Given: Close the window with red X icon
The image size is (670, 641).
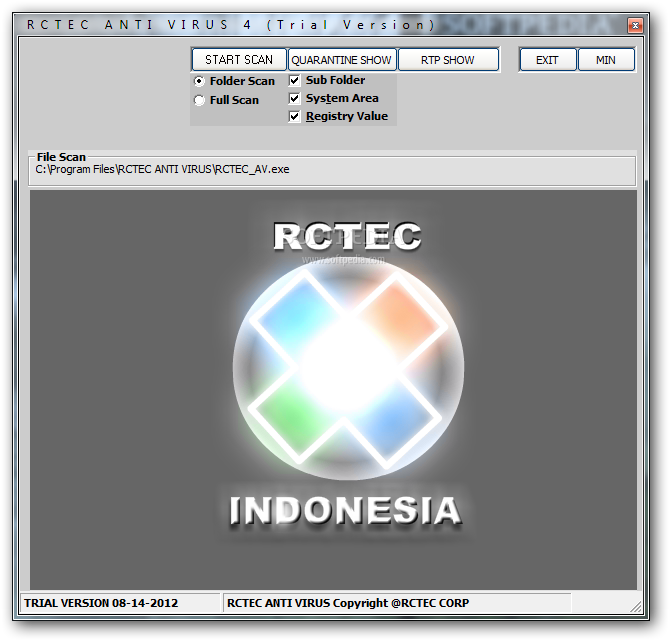Looking at the screenshot, I should 635,26.
